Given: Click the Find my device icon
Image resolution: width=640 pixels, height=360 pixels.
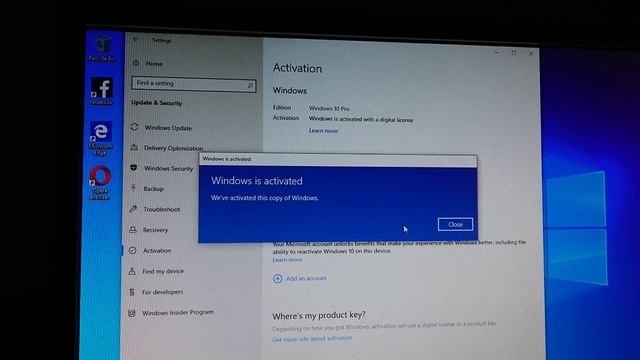Looking at the screenshot, I should click(x=132, y=271).
